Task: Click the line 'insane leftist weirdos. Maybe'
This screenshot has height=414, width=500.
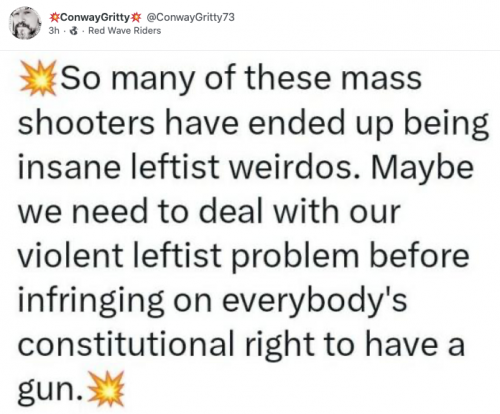Action: (x=246, y=167)
